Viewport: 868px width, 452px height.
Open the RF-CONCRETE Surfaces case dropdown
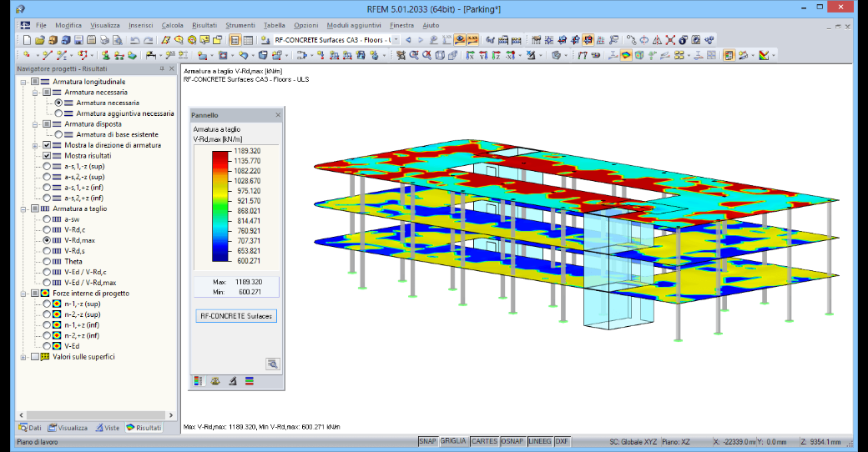396,40
